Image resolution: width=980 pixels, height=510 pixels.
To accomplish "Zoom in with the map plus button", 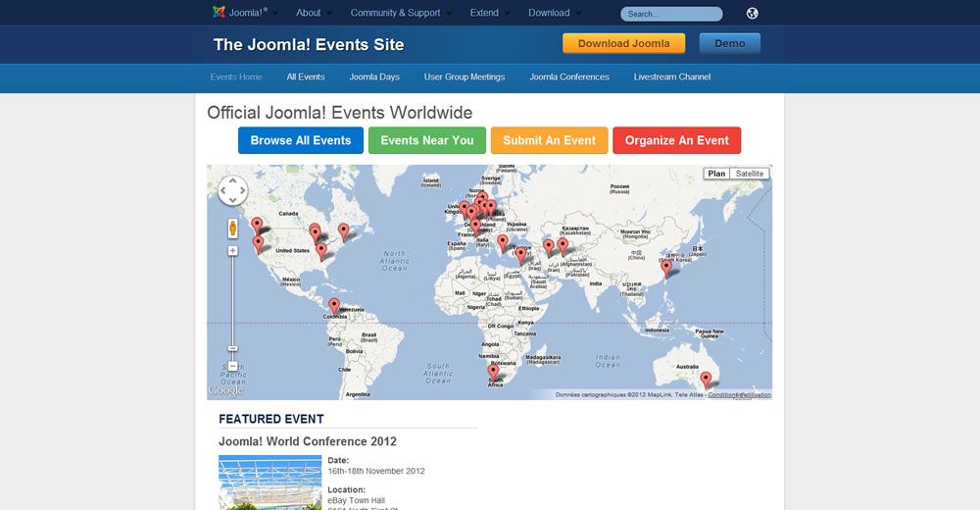I will click(232, 250).
